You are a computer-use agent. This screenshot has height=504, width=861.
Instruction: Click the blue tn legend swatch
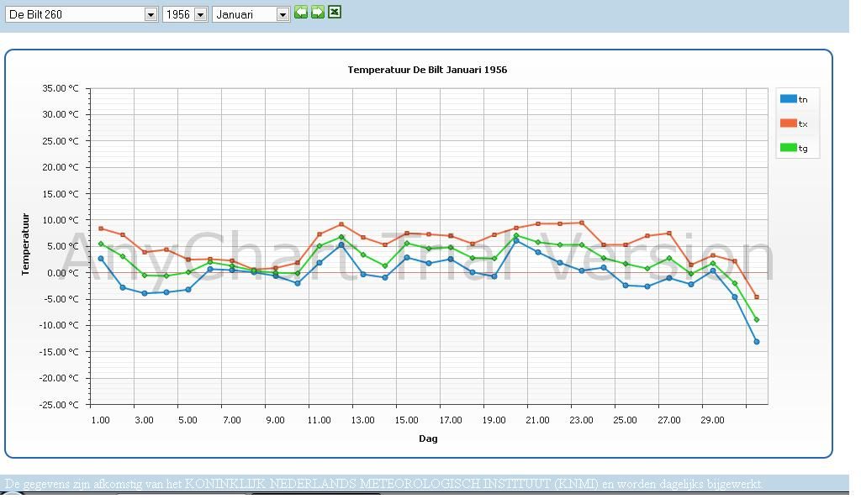[x=788, y=99]
